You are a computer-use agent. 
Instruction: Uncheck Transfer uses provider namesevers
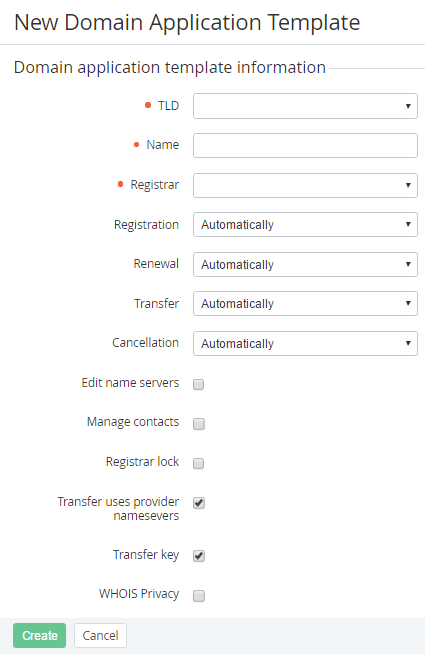point(199,502)
